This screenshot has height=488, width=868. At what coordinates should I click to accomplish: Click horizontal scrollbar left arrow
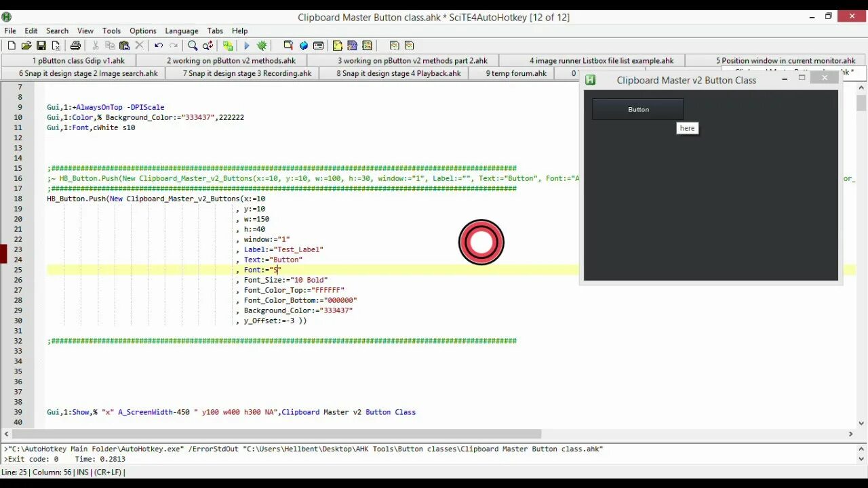[x=6, y=434]
